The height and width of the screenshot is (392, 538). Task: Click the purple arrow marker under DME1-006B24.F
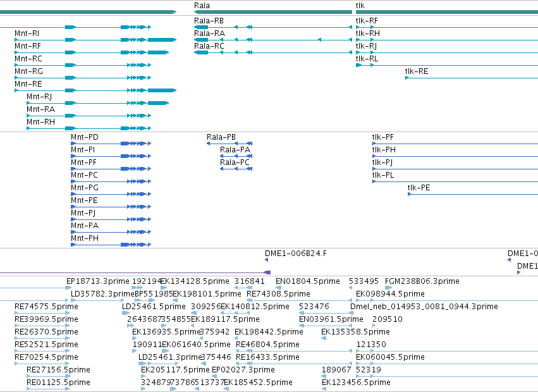(x=267, y=260)
